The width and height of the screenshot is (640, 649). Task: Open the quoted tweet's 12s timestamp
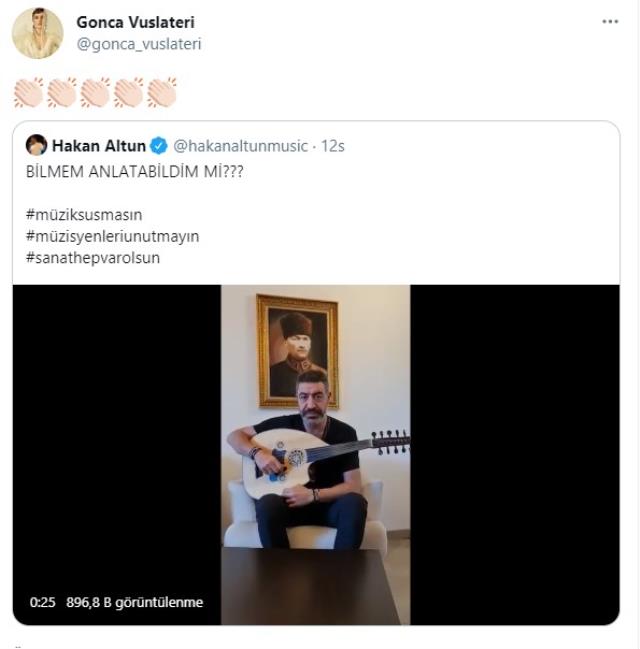[333, 146]
